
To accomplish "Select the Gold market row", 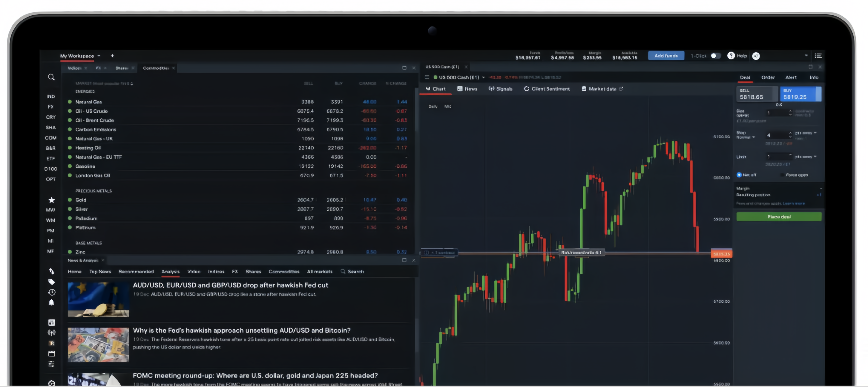I will [x=238, y=200].
